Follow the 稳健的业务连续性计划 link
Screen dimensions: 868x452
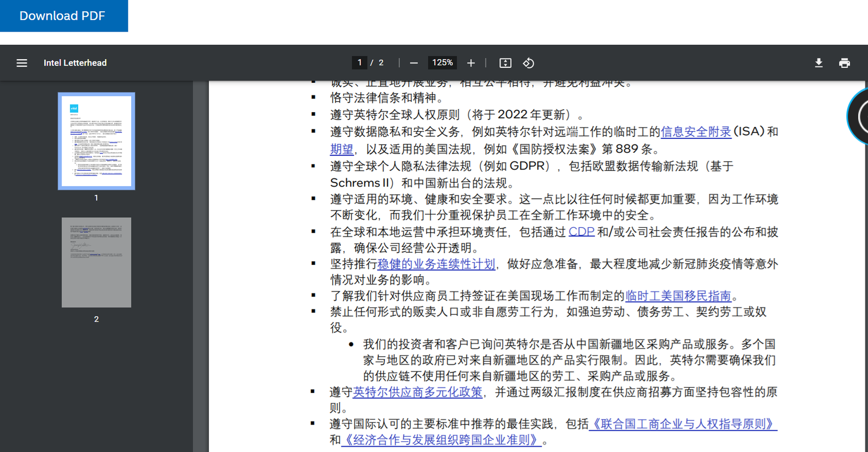tap(436, 264)
